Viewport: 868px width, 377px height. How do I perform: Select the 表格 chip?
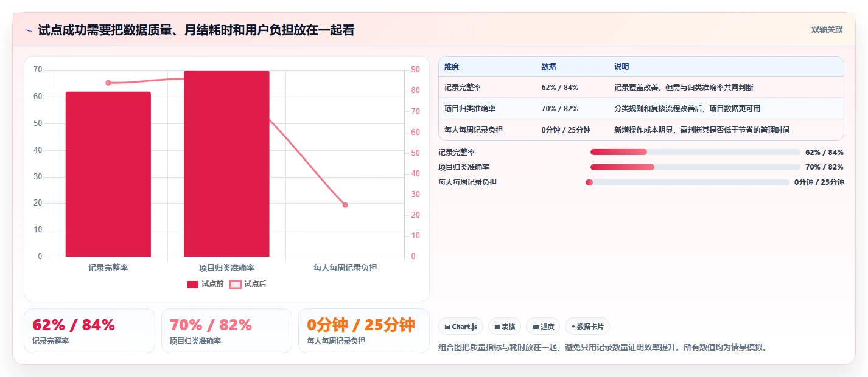coord(505,327)
